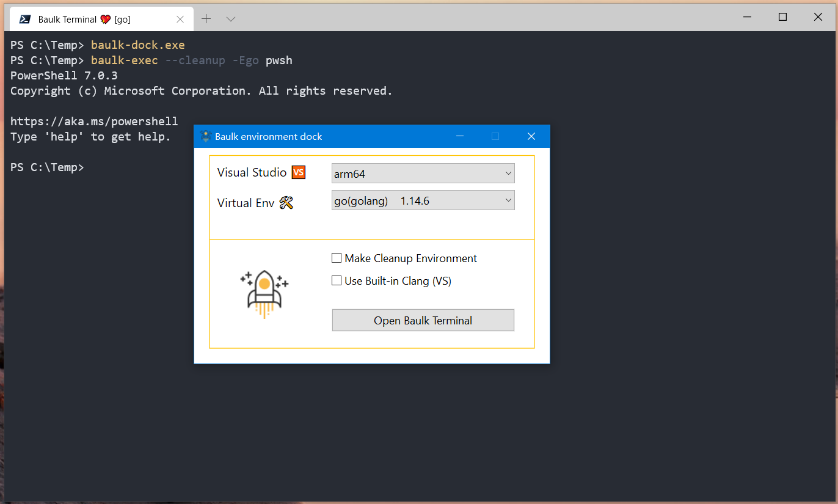The width and height of the screenshot is (838, 504).
Task: Click the last PS C:\Temp> prompt line
Action: (47, 167)
